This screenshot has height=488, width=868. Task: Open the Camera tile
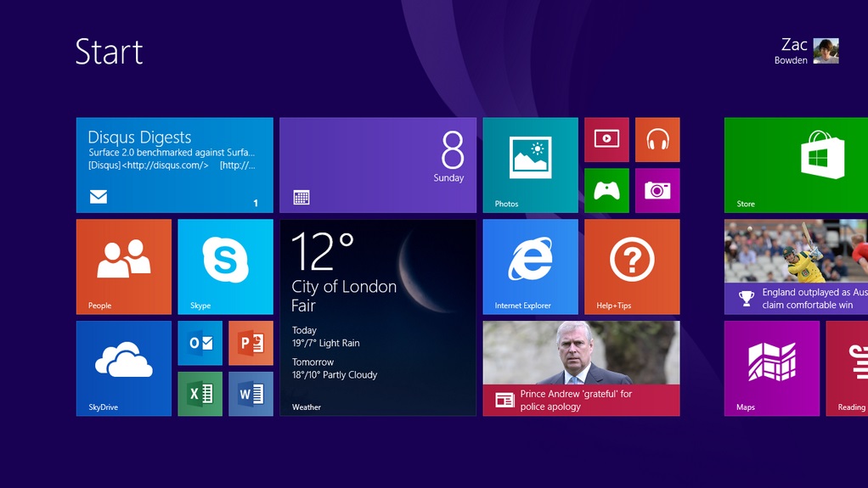click(657, 190)
